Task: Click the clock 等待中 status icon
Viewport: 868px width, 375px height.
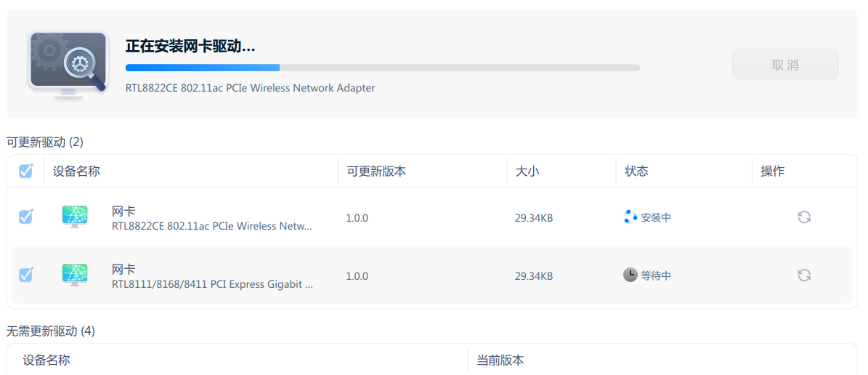Action: point(630,275)
